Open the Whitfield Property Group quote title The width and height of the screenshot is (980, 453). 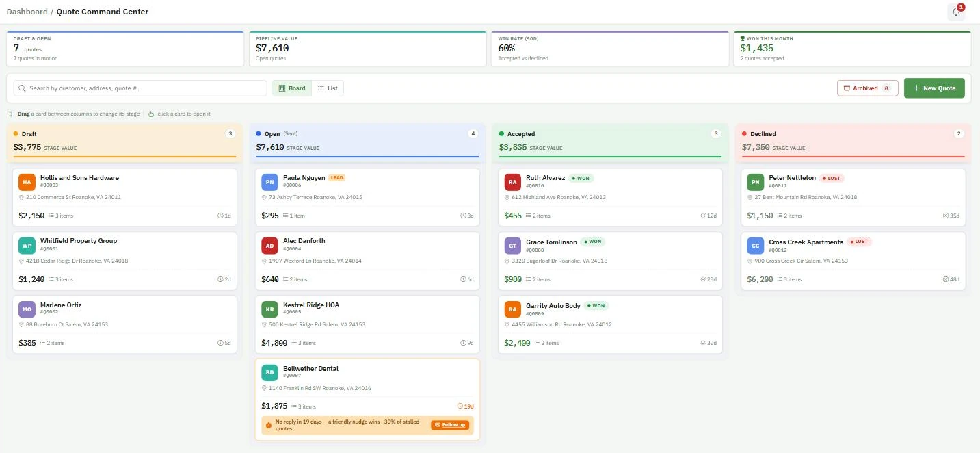79,241
